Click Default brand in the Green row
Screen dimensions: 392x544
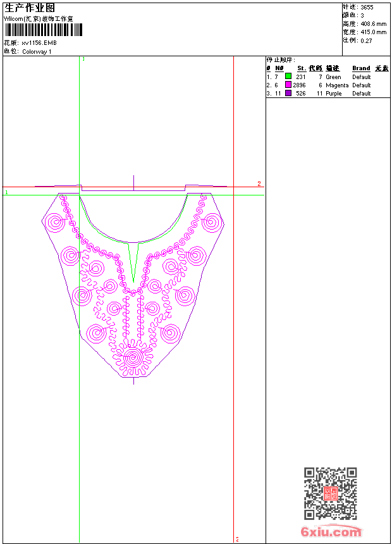362,77
